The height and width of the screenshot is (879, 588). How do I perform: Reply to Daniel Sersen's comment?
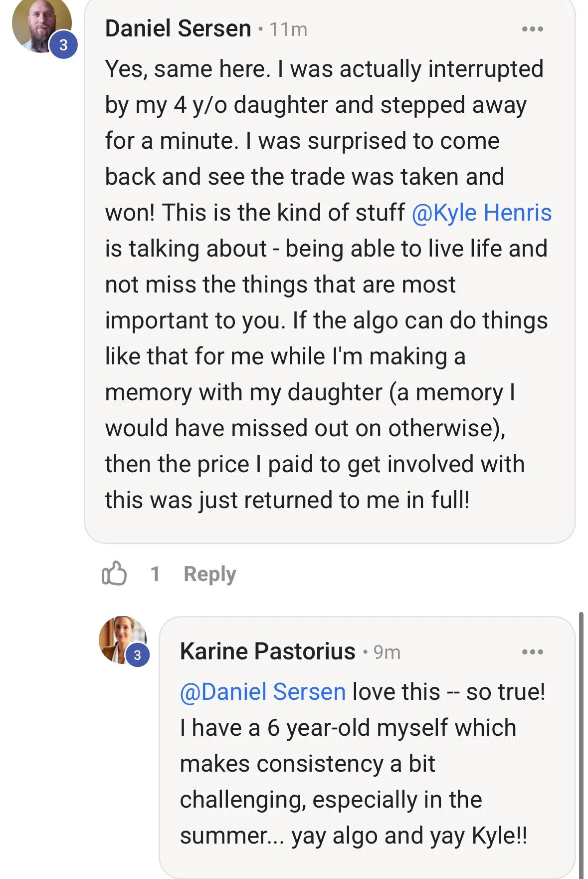coord(210,574)
